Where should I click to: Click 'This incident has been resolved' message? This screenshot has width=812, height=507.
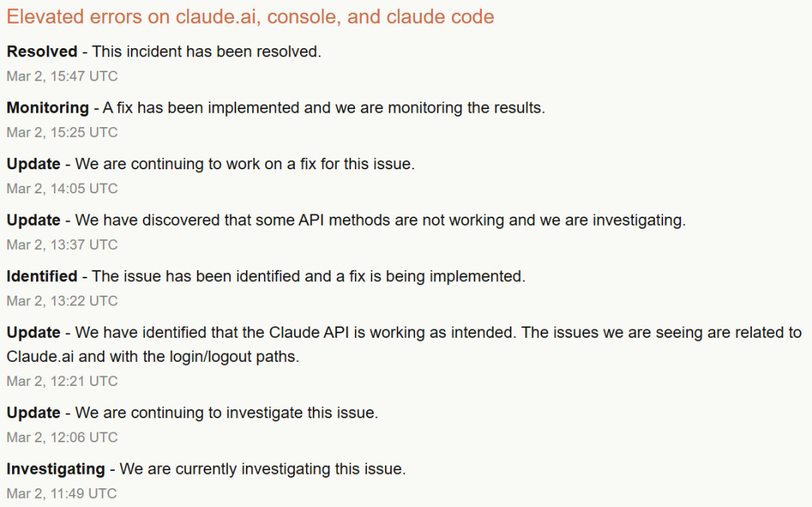(x=207, y=52)
